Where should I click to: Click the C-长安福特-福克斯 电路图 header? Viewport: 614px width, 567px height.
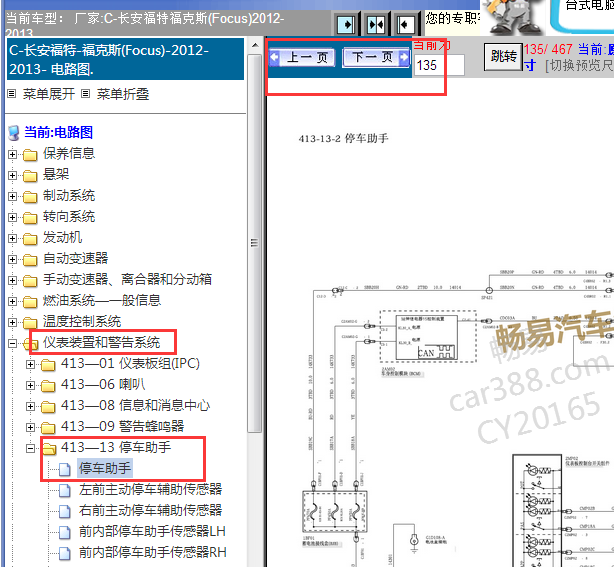coord(125,59)
